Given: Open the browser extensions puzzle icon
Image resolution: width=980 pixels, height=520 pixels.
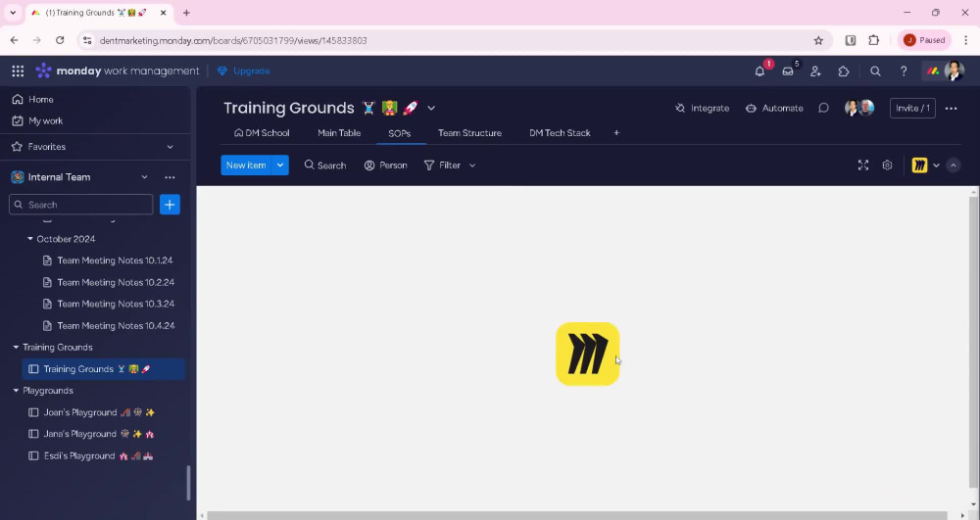Looking at the screenshot, I should [874, 40].
